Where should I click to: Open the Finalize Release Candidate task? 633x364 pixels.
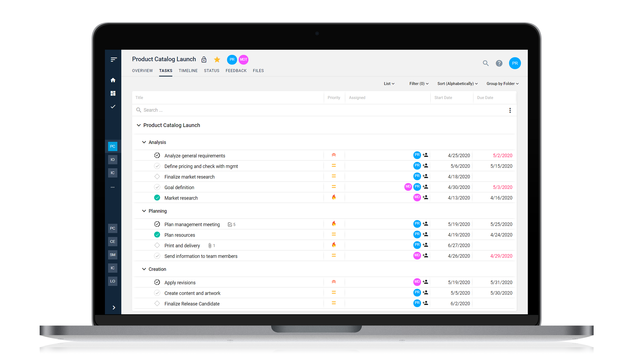(x=192, y=304)
